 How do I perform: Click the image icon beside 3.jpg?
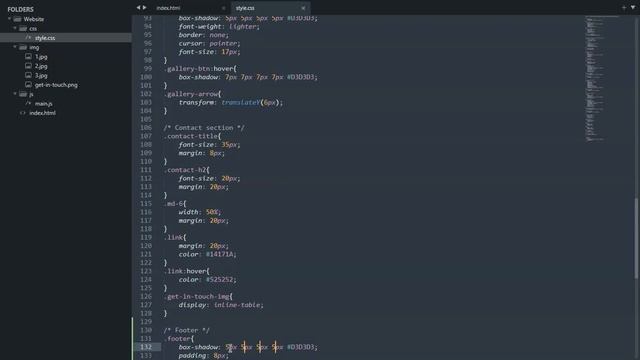tap(28, 75)
